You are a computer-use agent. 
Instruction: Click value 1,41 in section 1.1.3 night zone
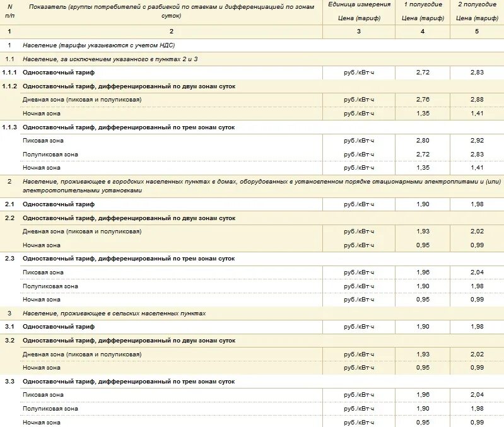coord(477,168)
